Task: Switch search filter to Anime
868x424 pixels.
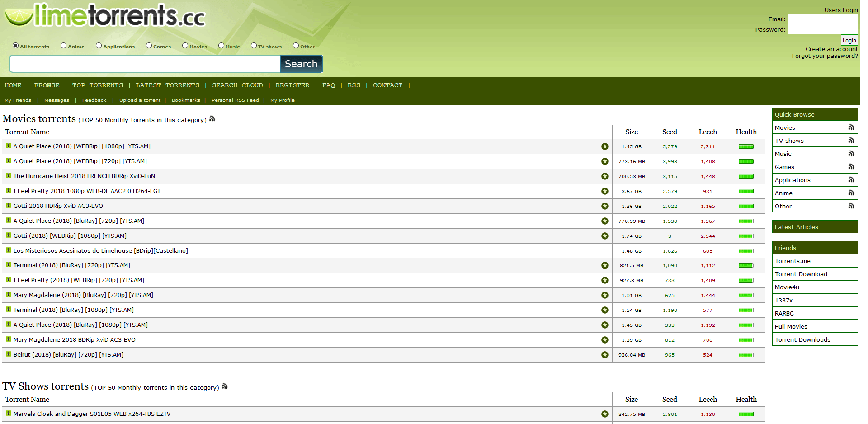Action: point(63,45)
